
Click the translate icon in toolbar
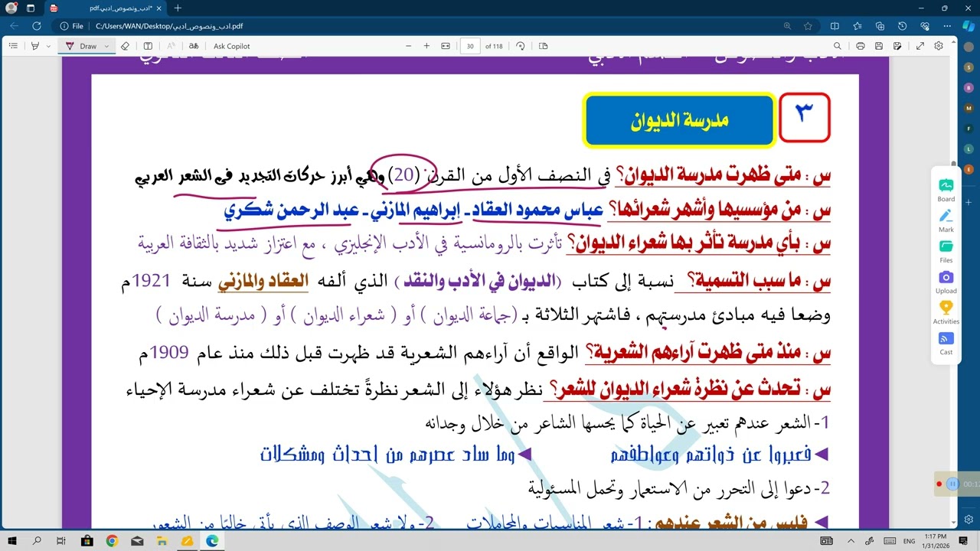[x=194, y=46]
